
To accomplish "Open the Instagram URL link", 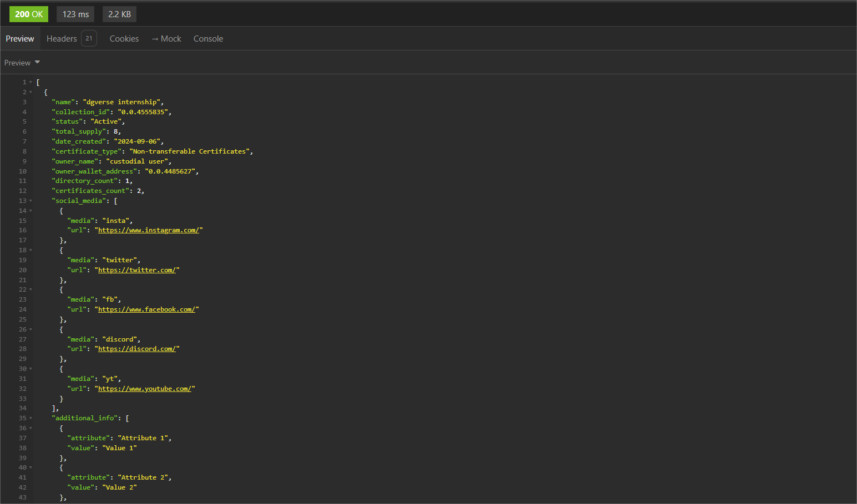I will click(149, 230).
